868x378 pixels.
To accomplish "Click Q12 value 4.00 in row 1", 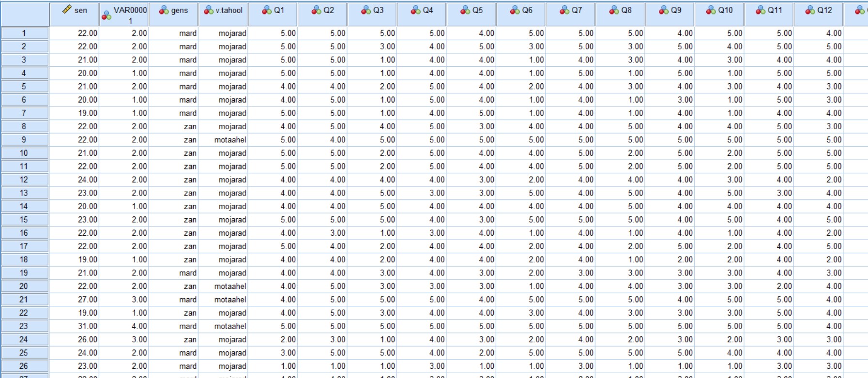I will click(834, 33).
